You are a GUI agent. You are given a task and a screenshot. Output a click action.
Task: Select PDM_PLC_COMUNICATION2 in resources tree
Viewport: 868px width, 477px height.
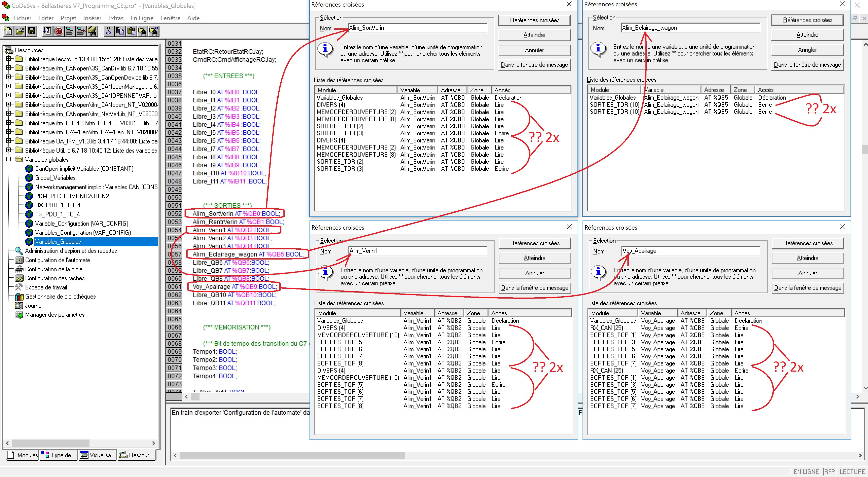pyautogui.click(x=72, y=196)
